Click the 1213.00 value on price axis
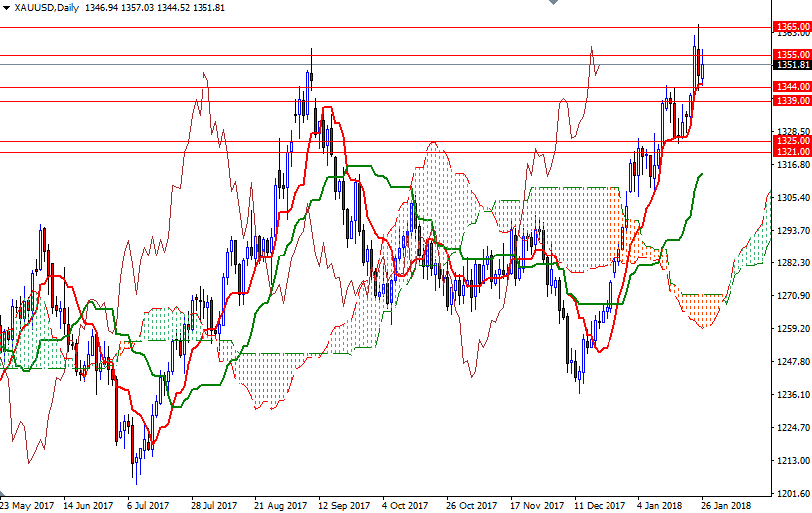The width and height of the screenshot is (812, 513). (792, 461)
